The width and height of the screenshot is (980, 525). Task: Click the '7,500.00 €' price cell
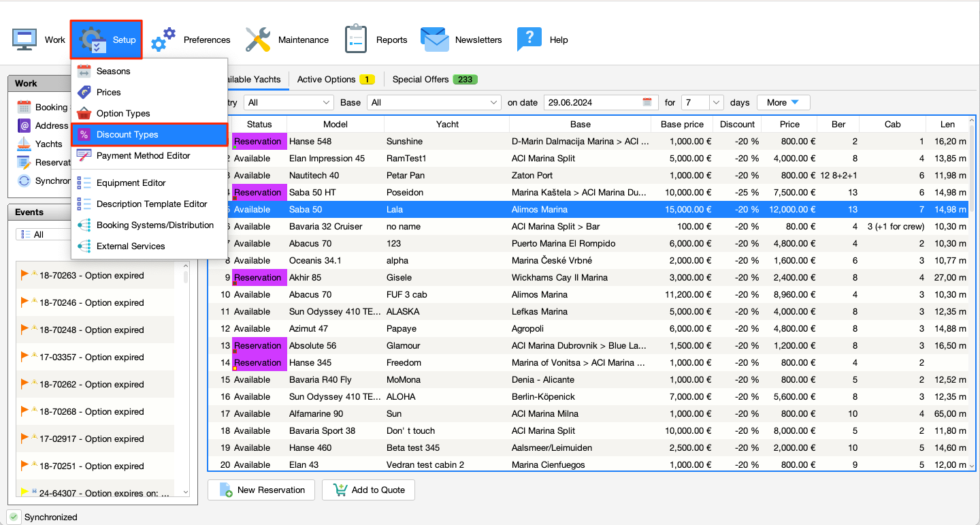(789, 193)
